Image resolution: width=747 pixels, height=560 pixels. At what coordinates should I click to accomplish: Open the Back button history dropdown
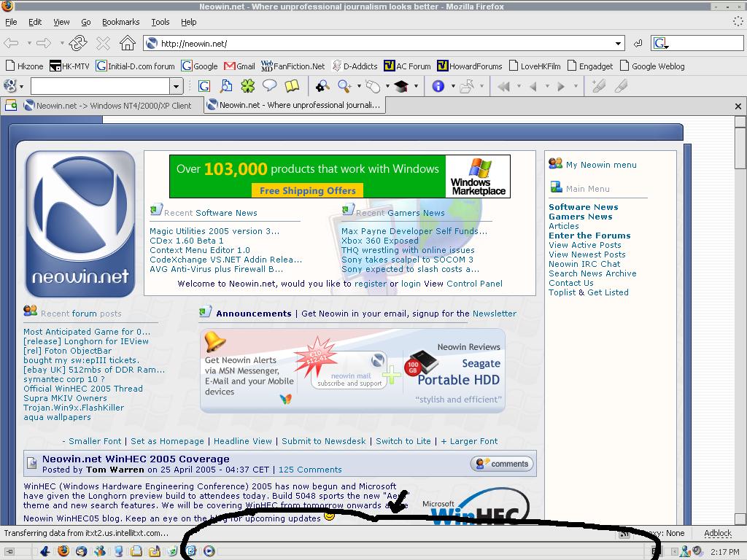coord(29,42)
